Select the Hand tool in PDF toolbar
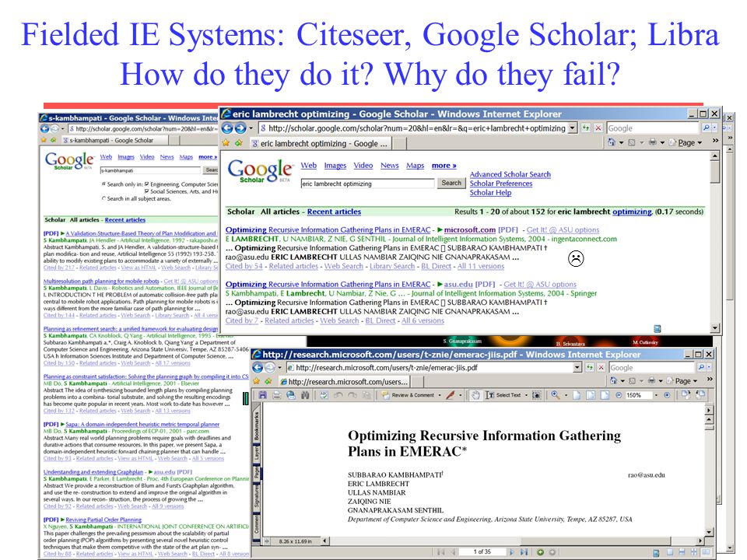The width and height of the screenshot is (747, 560). (475, 395)
